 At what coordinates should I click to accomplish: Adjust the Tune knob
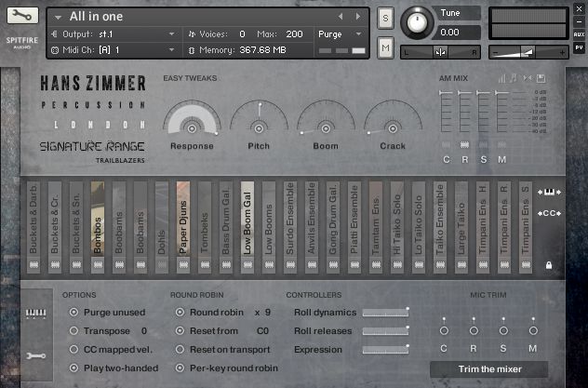click(417, 22)
